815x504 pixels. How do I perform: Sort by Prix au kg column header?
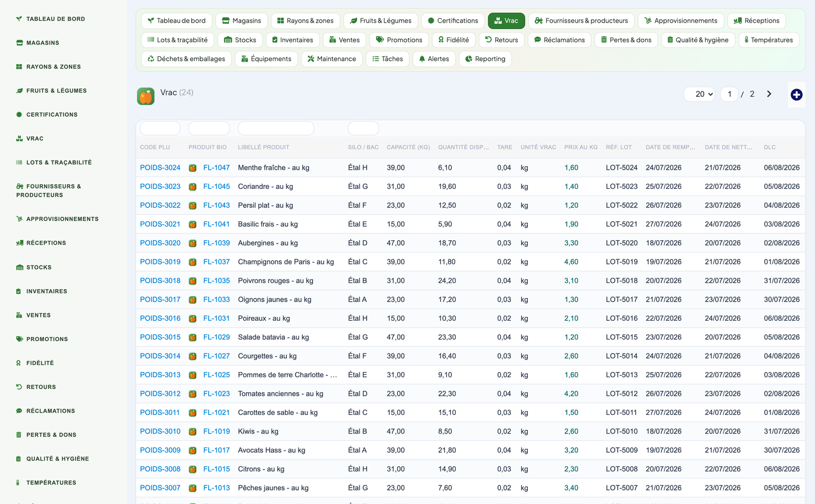(x=581, y=147)
